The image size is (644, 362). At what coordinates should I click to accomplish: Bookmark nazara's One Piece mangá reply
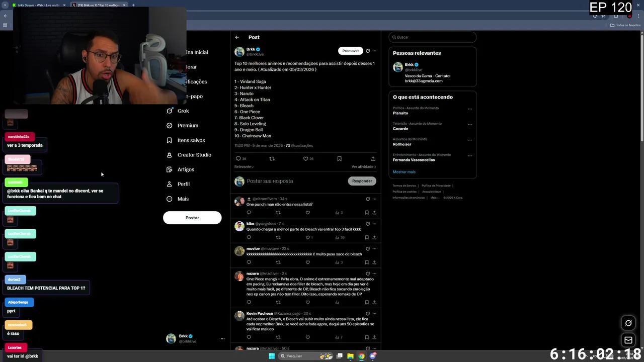point(367,302)
